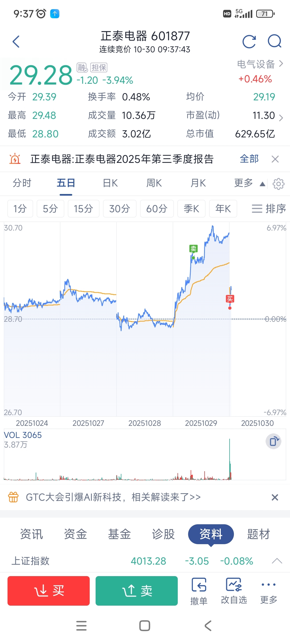Tap the 卖 sell marker on chart
The width and height of the screenshot is (290, 644).
(x=193, y=249)
